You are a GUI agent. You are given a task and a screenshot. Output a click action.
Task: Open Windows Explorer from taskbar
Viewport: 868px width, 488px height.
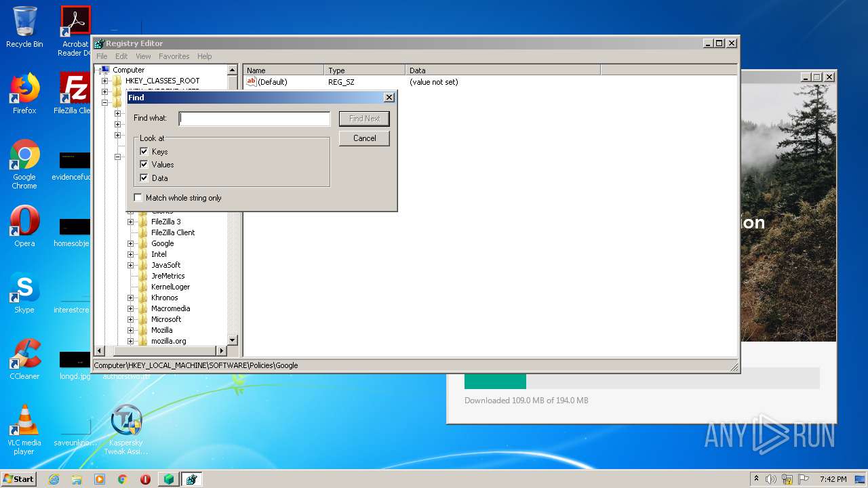77,479
